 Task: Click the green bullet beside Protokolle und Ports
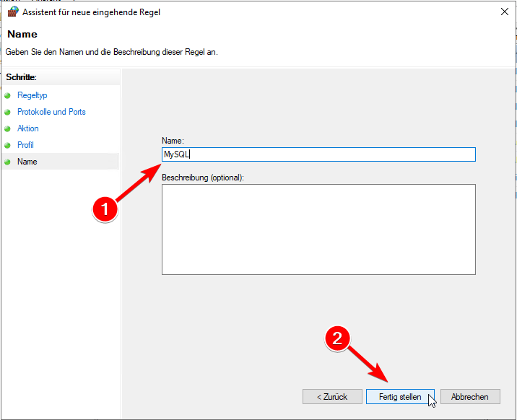[x=7, y=112]
